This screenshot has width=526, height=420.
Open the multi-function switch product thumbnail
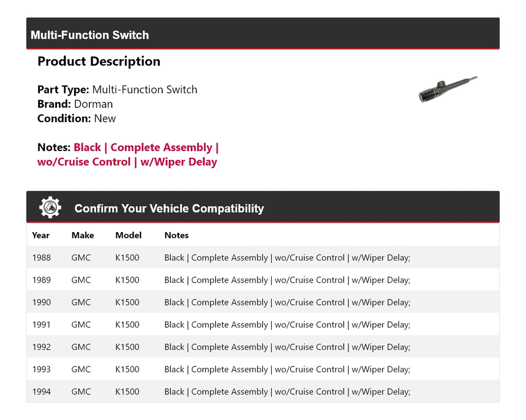(447, 90)
